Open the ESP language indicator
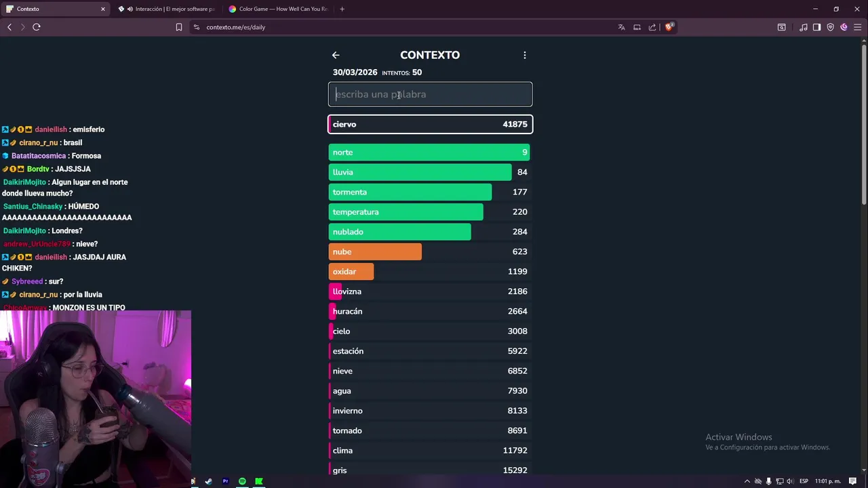The height and width of the screenshot is (488, 868). tap(804, 481)
